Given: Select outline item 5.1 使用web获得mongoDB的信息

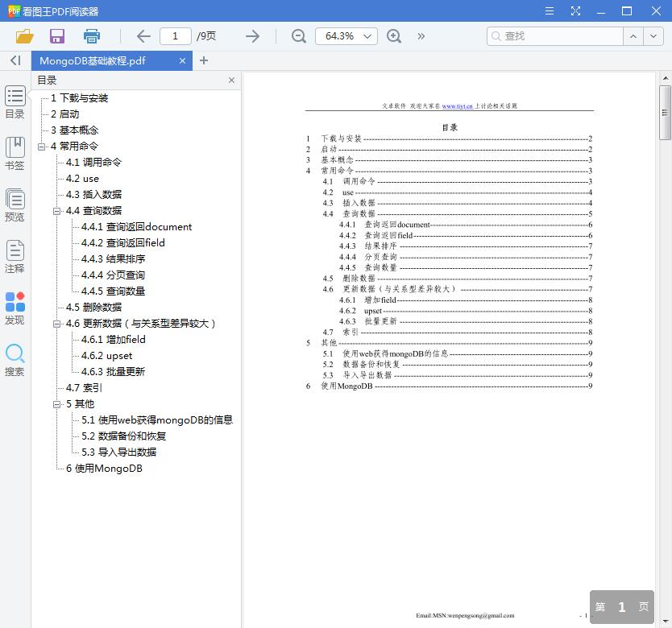Looking at the screenshot, I should [157, 420].
